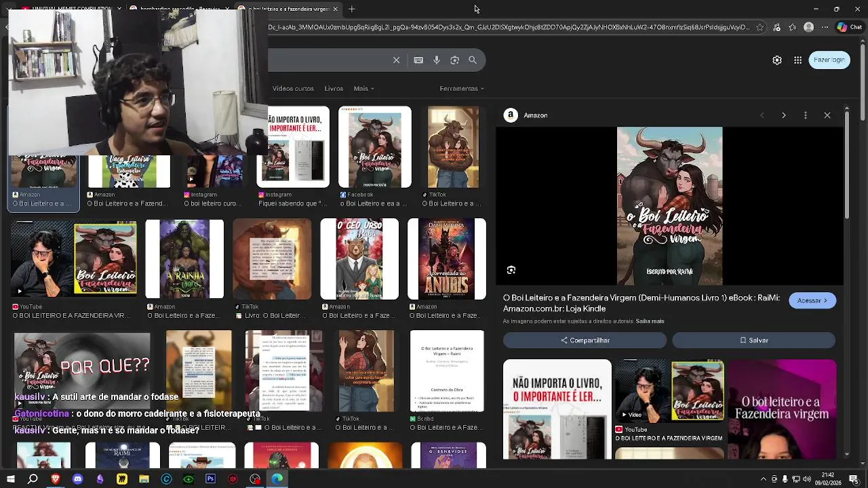Close the Amazon image preview panel

(827, 116)
